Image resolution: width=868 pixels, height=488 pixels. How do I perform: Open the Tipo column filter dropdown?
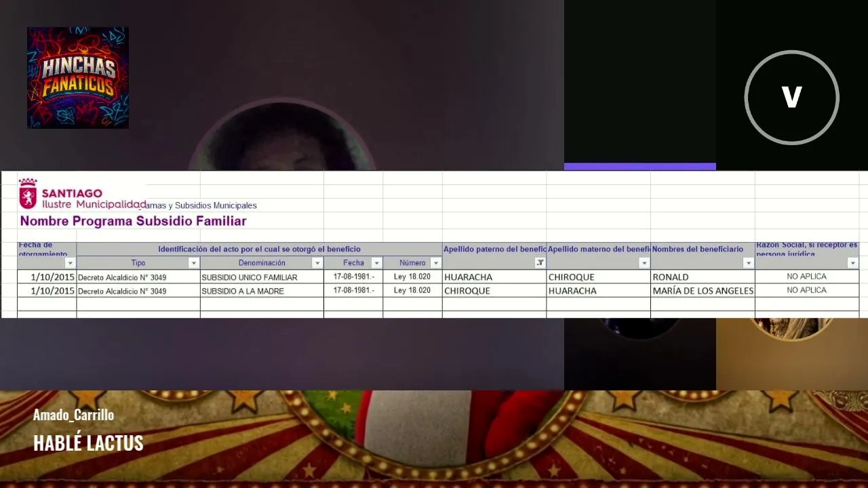[194, 263]
